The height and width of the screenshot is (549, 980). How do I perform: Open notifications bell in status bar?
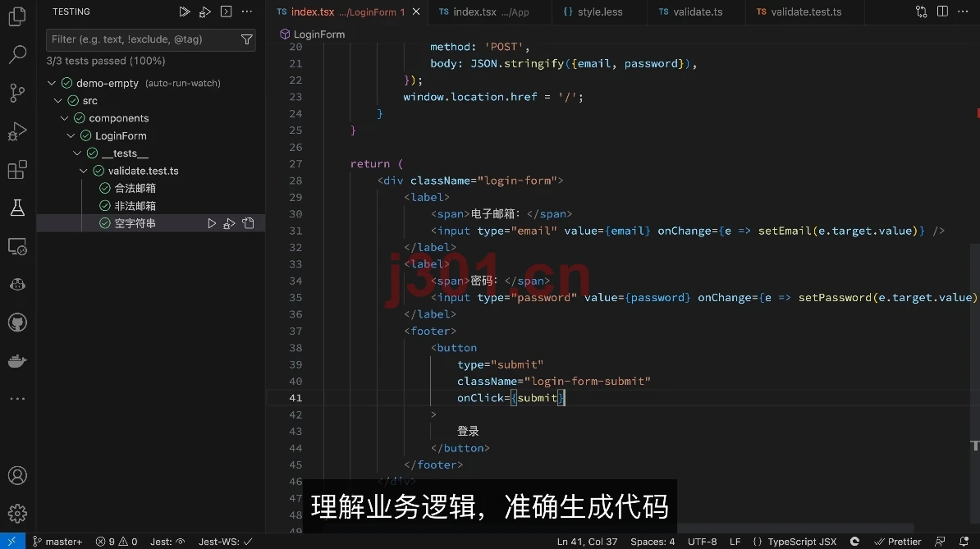tap(964, 542)
